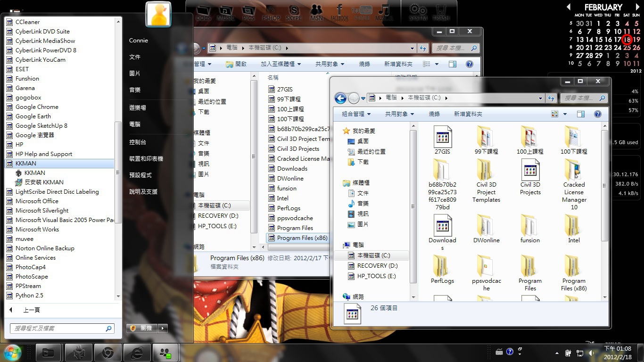Click 新增資料夾 in the front window toolbar
This screenshot has width=644, height=362.
coord(468,114)
